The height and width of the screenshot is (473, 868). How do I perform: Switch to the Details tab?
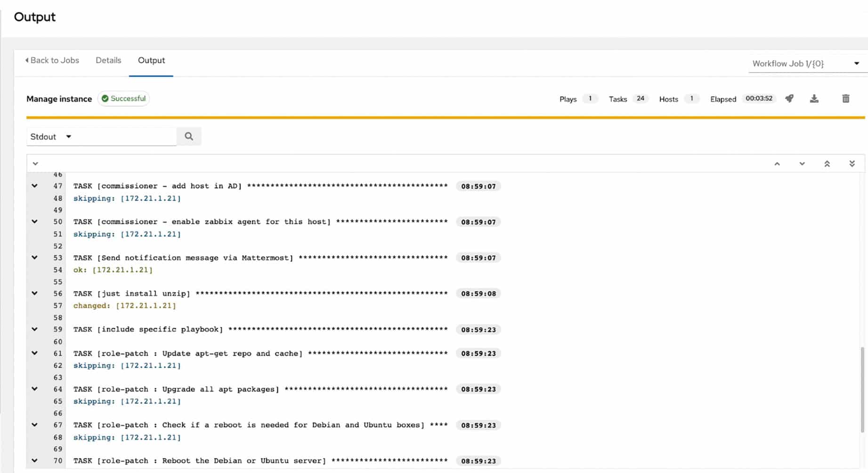click(x=108, y=60)
